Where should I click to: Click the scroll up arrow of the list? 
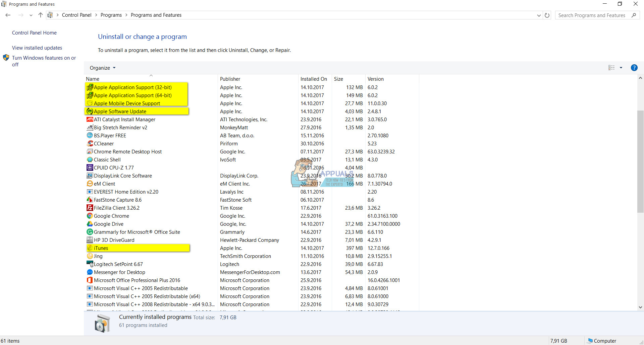coord(640,78)
